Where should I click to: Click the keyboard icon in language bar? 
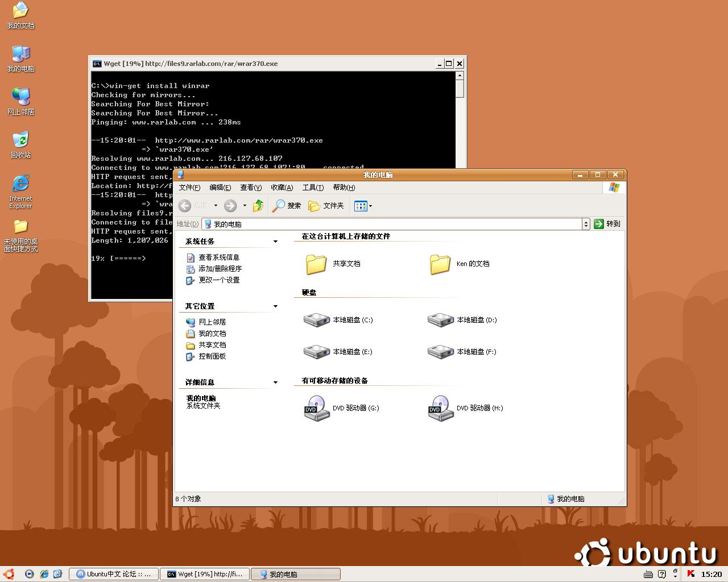[647, 574]
